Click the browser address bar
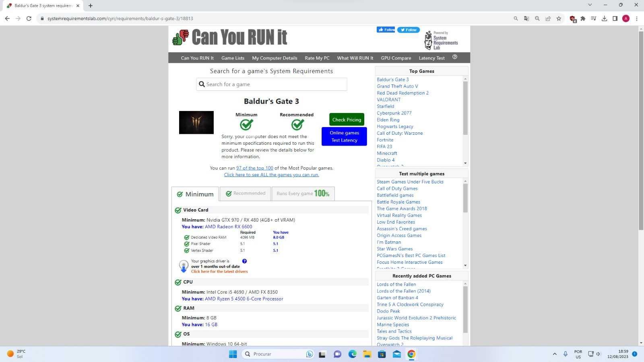This screenshot has width=644, height=362. tap(274, 19)
